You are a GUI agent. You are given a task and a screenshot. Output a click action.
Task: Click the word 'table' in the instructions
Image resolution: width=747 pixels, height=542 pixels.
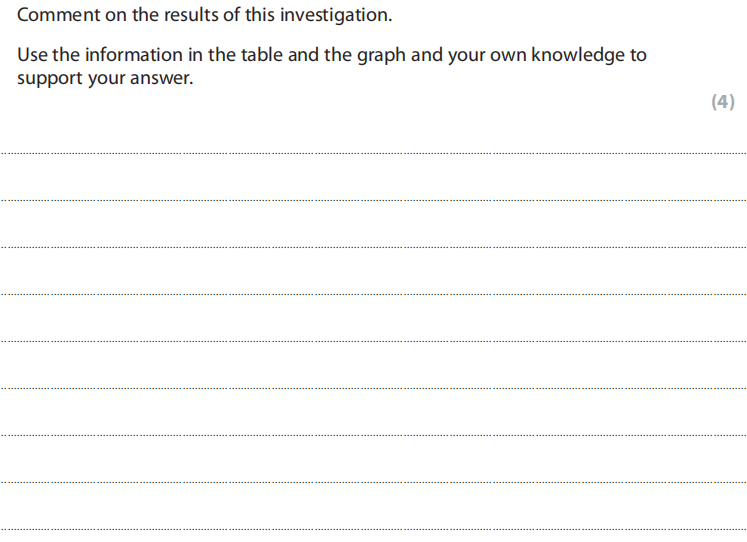tap(260, 55)
